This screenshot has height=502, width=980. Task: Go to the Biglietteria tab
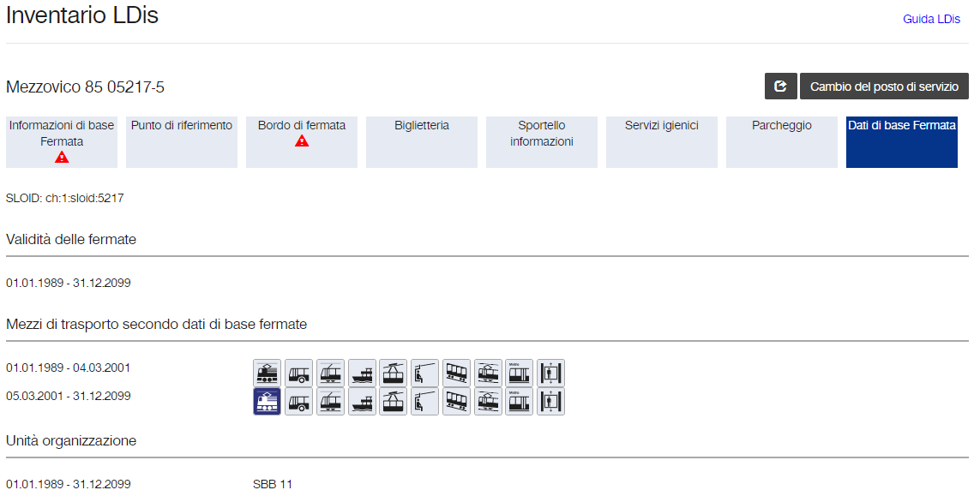[422, 142]
